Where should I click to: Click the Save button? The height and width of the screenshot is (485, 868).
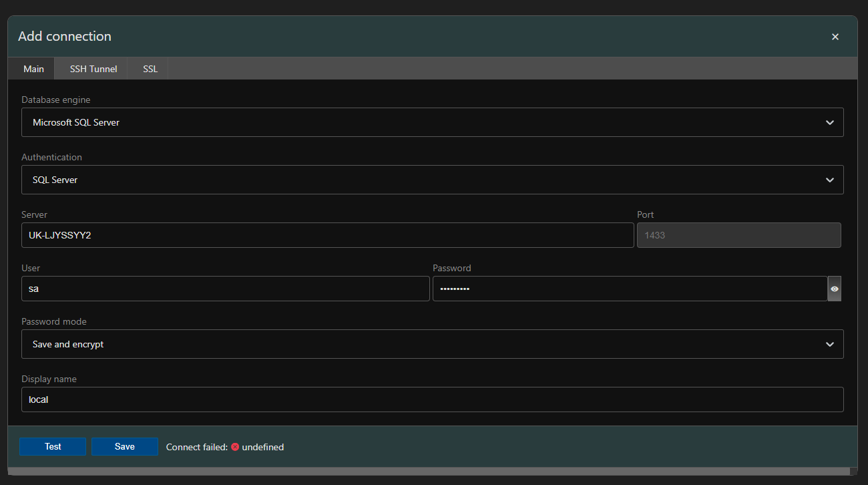click(125, 446)
